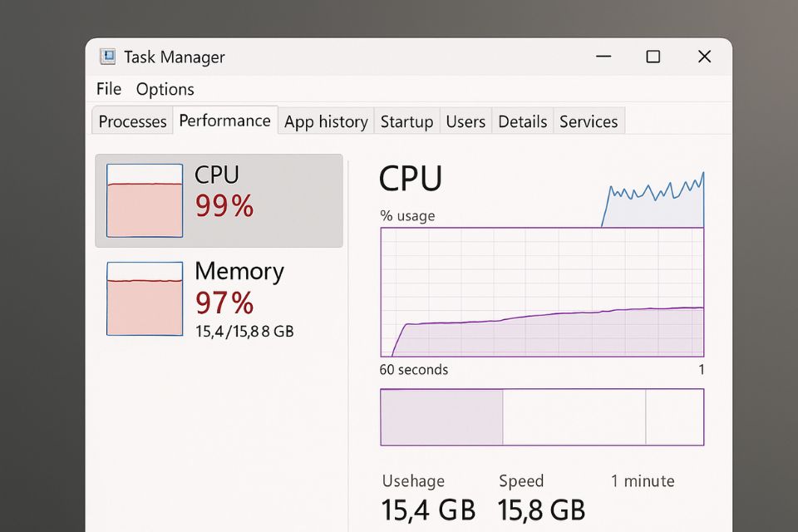The image size is (798, 532).
Task: Open the Options menu
Action: [x=165, y=89]
